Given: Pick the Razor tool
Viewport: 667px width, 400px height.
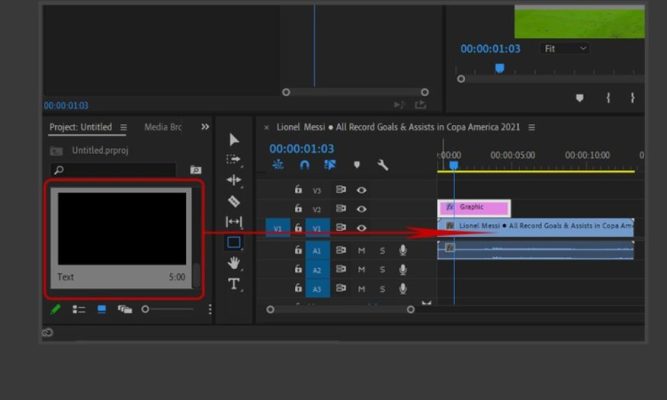Looking at the screenshot, I should point(234,201).
